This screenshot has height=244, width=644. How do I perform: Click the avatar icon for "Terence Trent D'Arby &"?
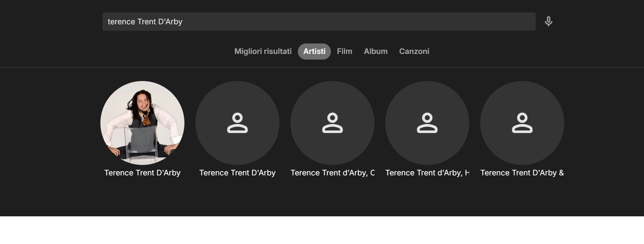[522, 123]
